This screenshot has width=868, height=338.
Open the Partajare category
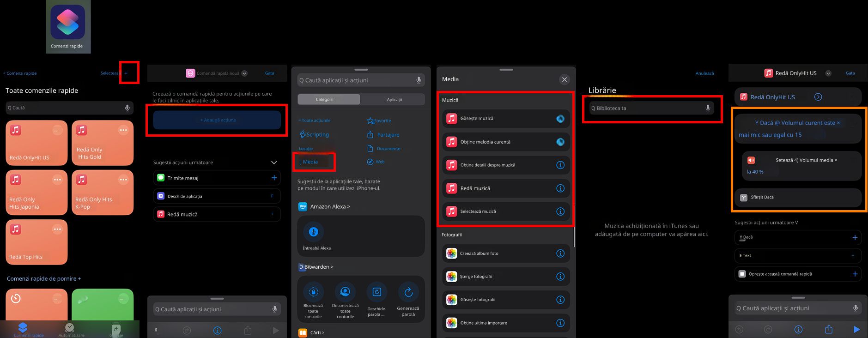pos(383,135)
